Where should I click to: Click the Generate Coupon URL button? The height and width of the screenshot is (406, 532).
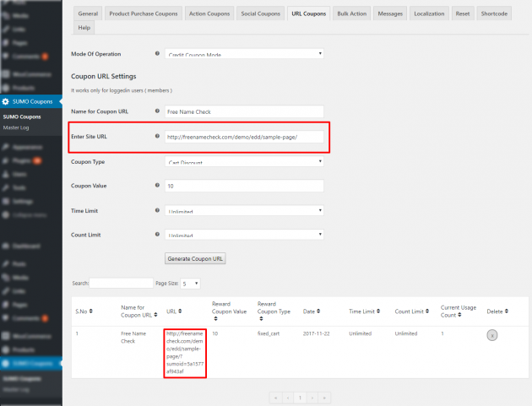[195, 258]
